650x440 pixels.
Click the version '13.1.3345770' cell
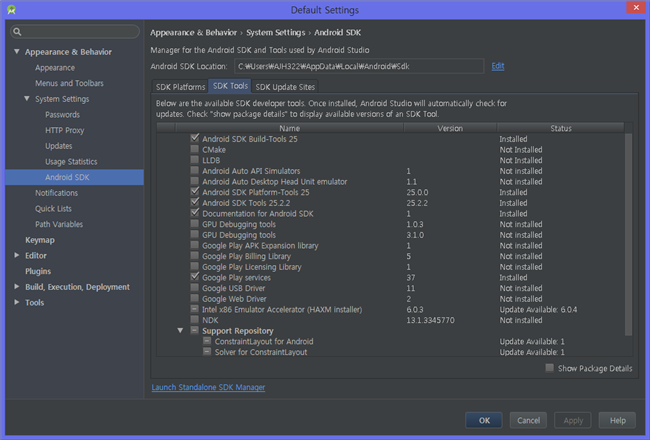click(430, 320)
